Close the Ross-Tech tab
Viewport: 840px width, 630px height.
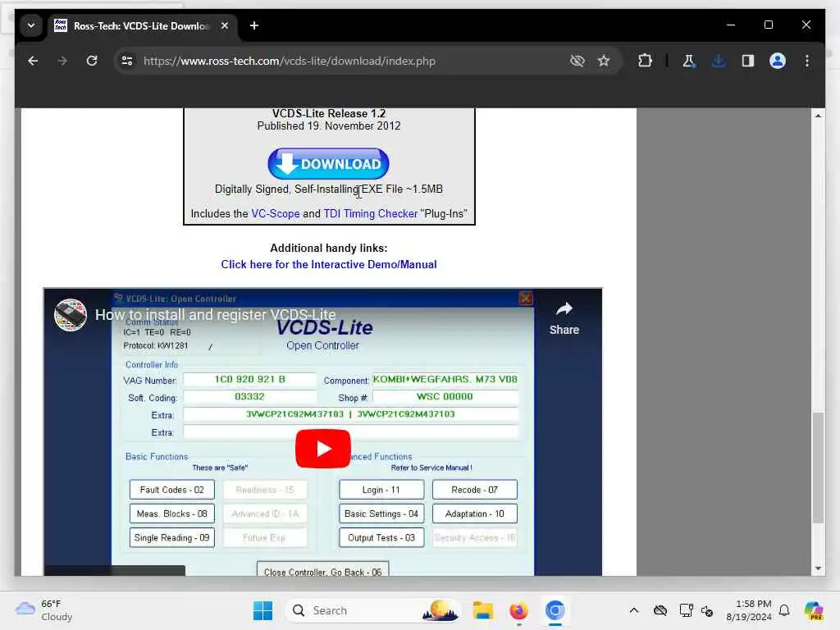click(225, 25)
